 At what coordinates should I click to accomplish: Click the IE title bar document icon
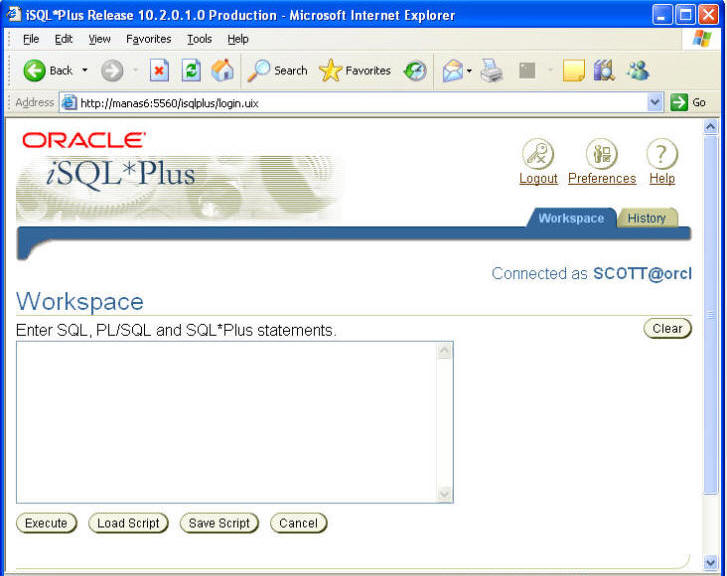[13, 14]
